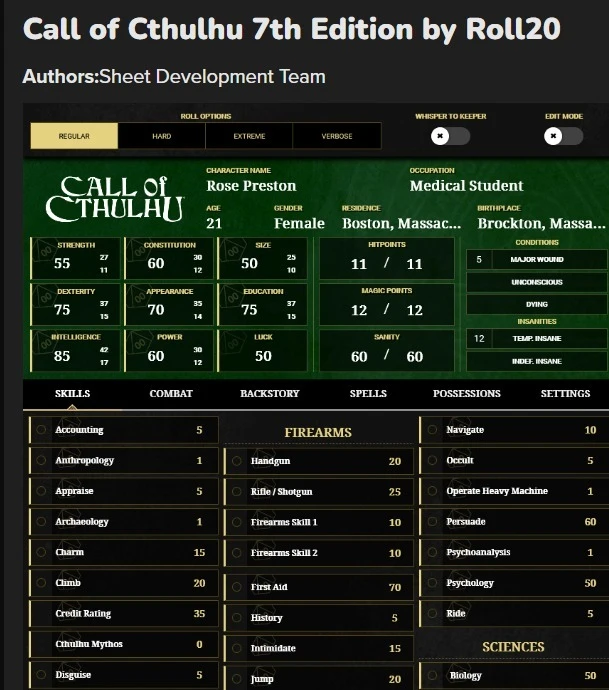Viewport: 609px width, 690px height.
Task: Click current Sanity value
Action: 359,356
